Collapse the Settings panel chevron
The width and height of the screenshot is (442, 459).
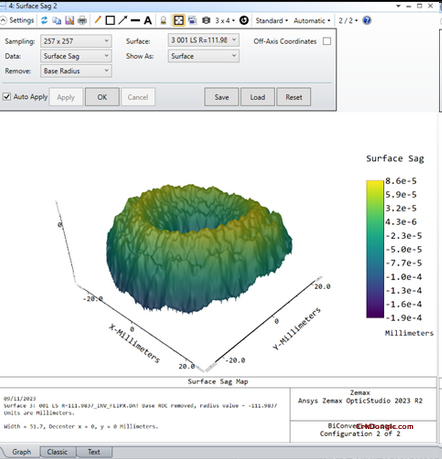pyautogui.click(x=3, y=21)
